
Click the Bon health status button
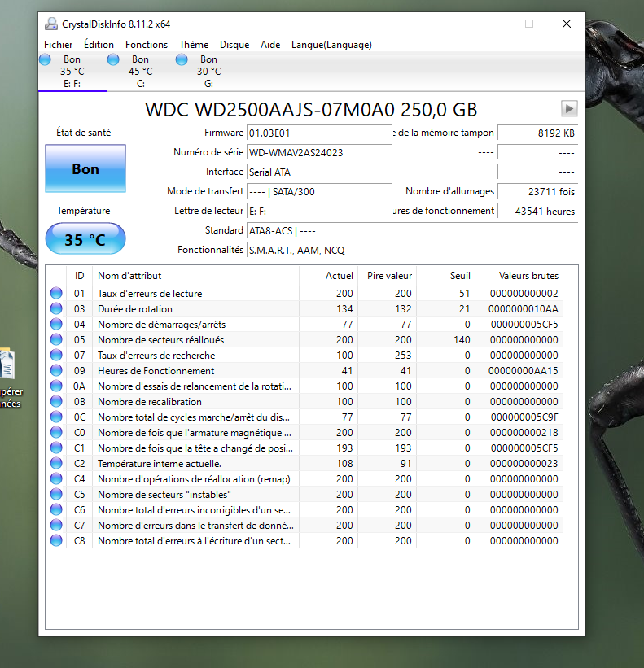tap(85, 168)
